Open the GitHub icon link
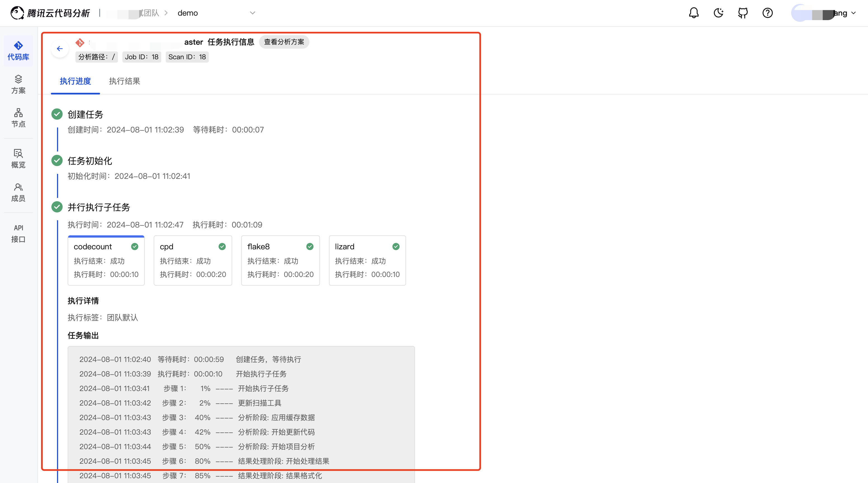The image size is (868, 483). point(743,13)
